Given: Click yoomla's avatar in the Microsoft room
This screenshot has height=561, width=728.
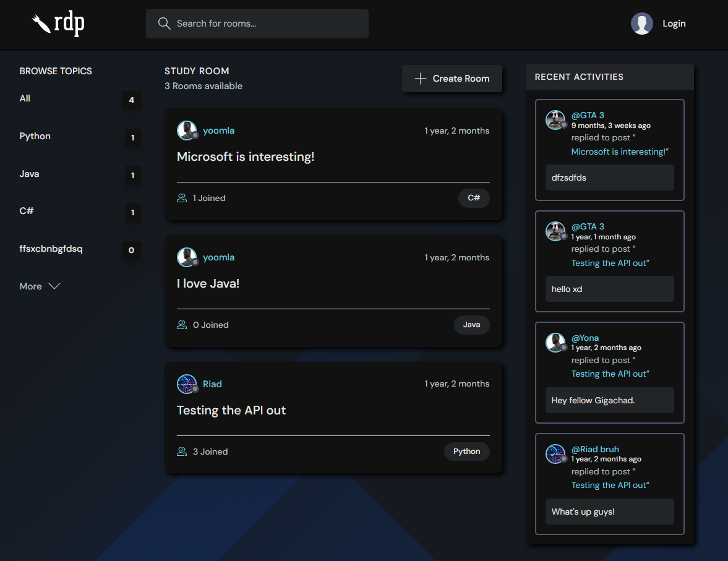Looking at the screenshot, I should [187, 131].
